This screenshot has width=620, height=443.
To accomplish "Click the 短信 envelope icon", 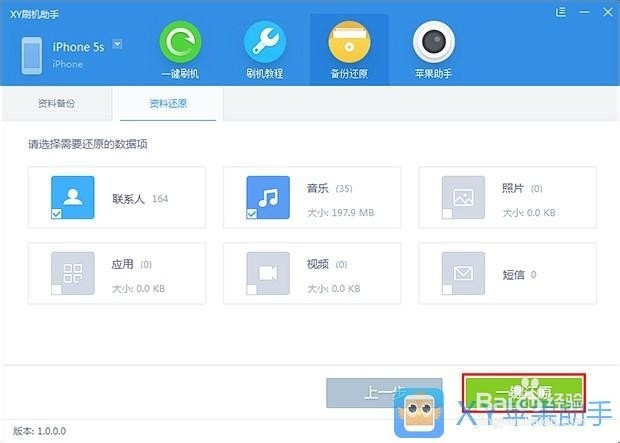I will coord(463,273).
